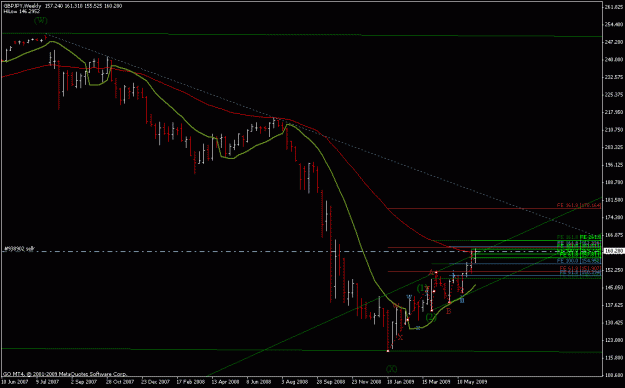Click the 115.800 price axis label
The image size is (625, 388).
tap(614, 358)
